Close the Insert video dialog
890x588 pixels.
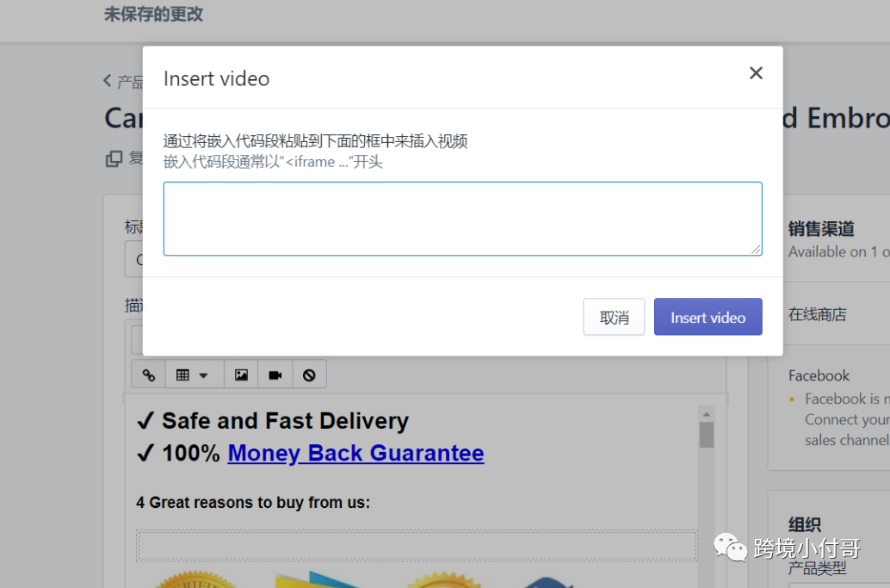tap(756, 73)
